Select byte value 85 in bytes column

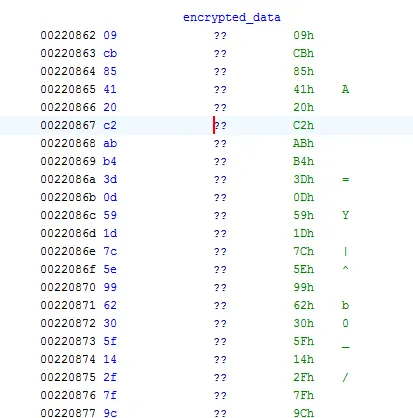(110, 71)
